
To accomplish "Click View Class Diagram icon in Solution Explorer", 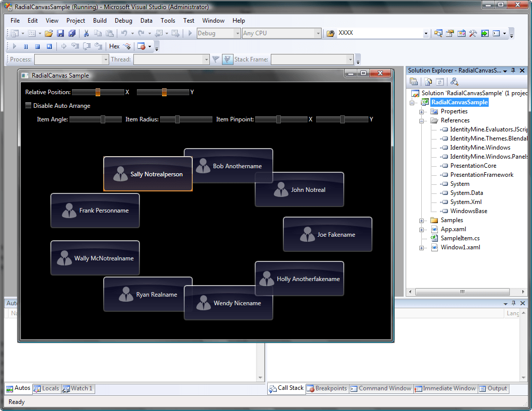I will (454, 82).
